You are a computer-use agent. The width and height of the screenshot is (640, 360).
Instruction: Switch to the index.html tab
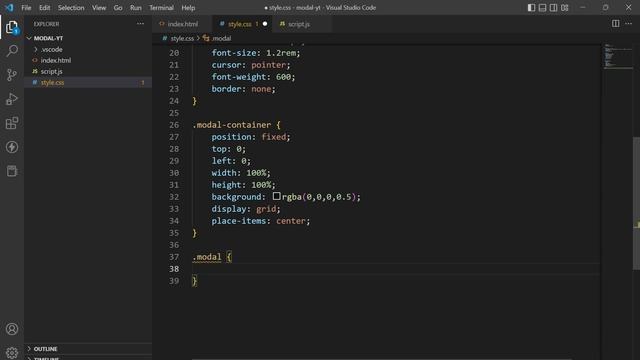point(182,24)
